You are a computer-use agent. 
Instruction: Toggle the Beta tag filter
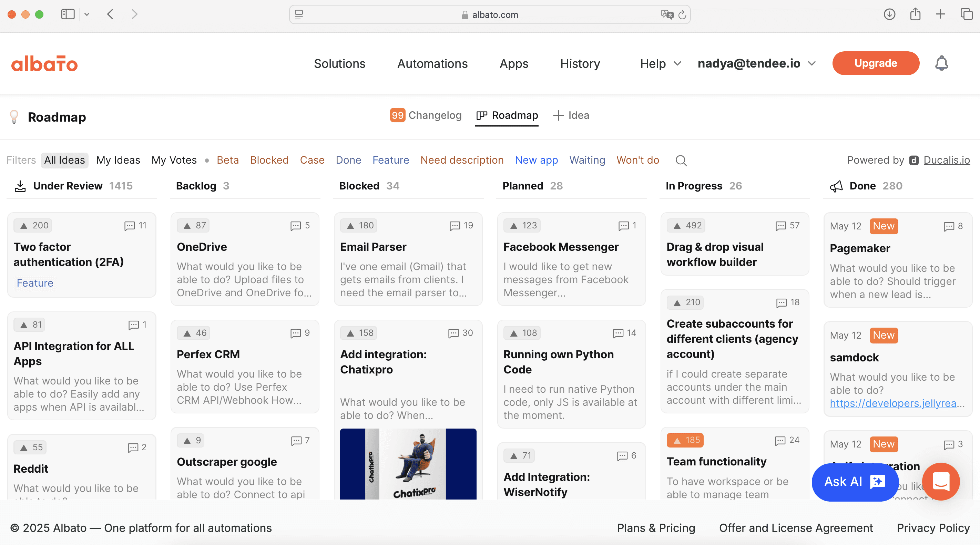[x=228, y=160]
